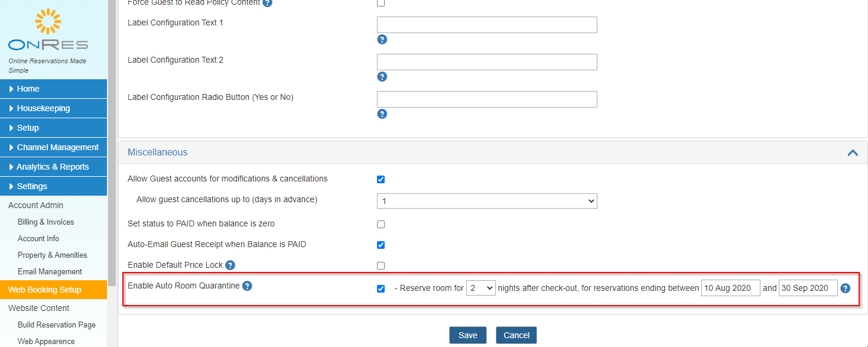Click help icon beside Force Guest to Read Policy
The height and width of the screenshot is (347, 868).
coord(267,2)
